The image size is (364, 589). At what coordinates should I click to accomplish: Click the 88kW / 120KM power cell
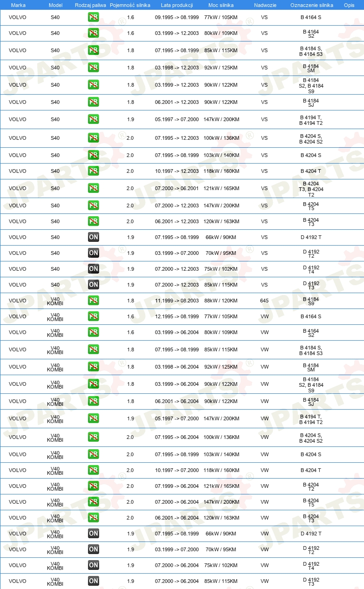221,301
